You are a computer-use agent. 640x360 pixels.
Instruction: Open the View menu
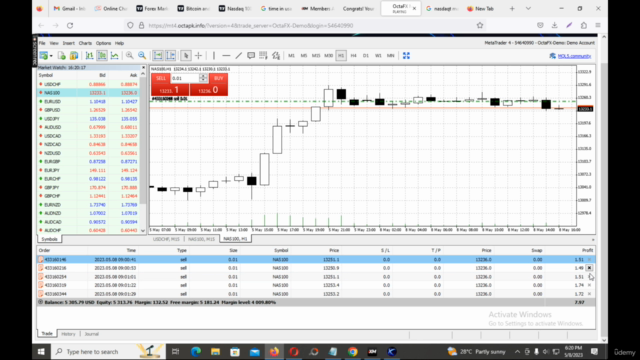pyautogui.click(x=54, y=43)
